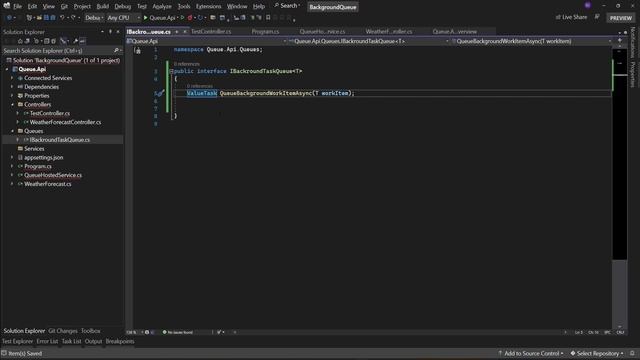Click the Visual Studio logo icon
Image resolution: width=640 pixels, height=360 pixels.
[x=7, y=6]
